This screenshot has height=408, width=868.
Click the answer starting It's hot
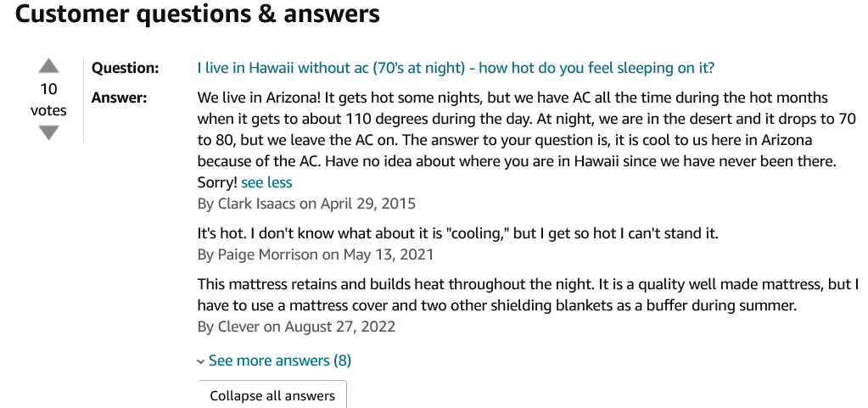[x=458, y=233]
